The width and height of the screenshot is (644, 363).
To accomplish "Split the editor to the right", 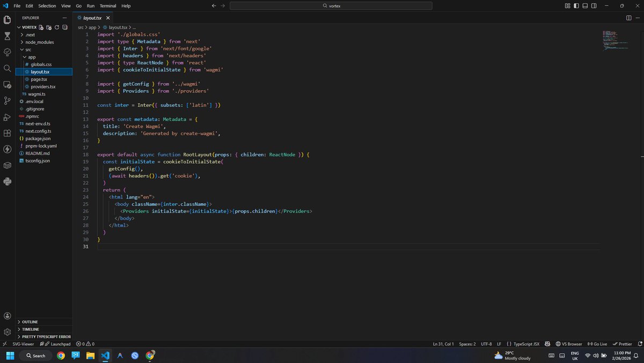I will (x=628, y=18).
